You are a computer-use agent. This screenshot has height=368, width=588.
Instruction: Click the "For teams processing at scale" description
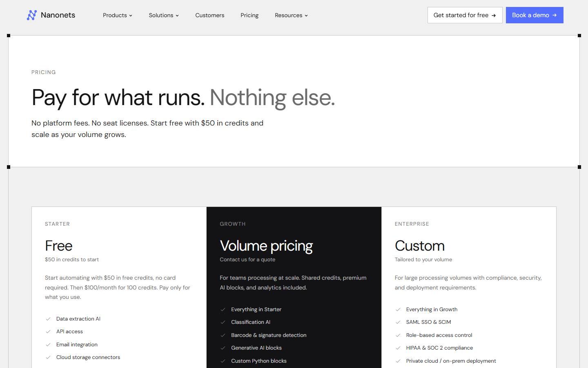[x=293, y=283]
